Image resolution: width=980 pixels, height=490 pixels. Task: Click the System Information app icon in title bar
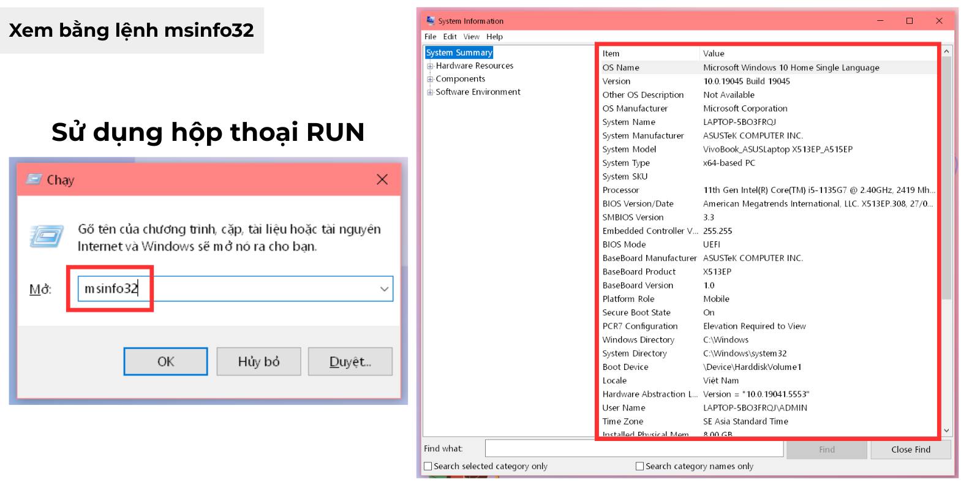431,21
